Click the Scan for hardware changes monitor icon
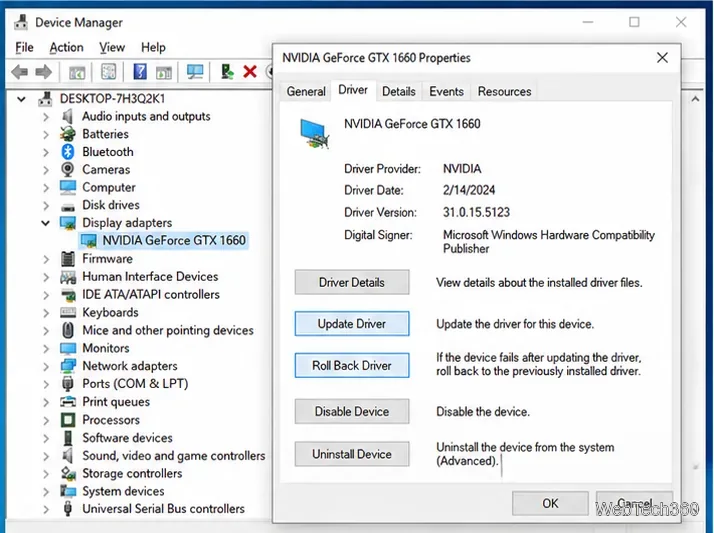Screen dimensions: 714x533 (195, 72)
